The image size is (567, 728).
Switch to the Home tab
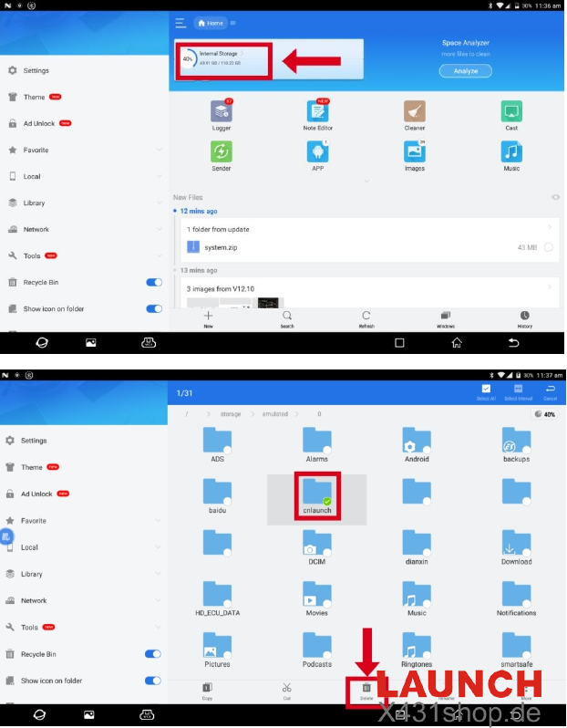(211, 23)
